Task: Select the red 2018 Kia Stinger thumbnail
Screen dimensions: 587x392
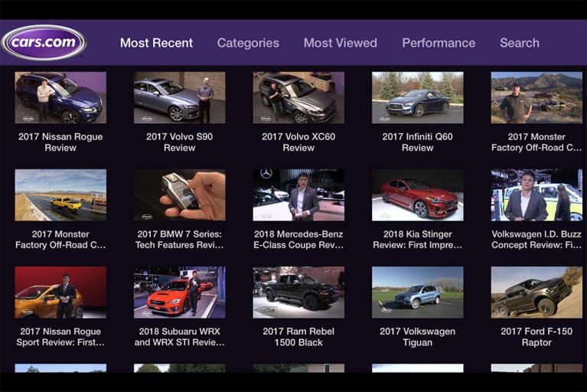Action: tap(418, 195)
